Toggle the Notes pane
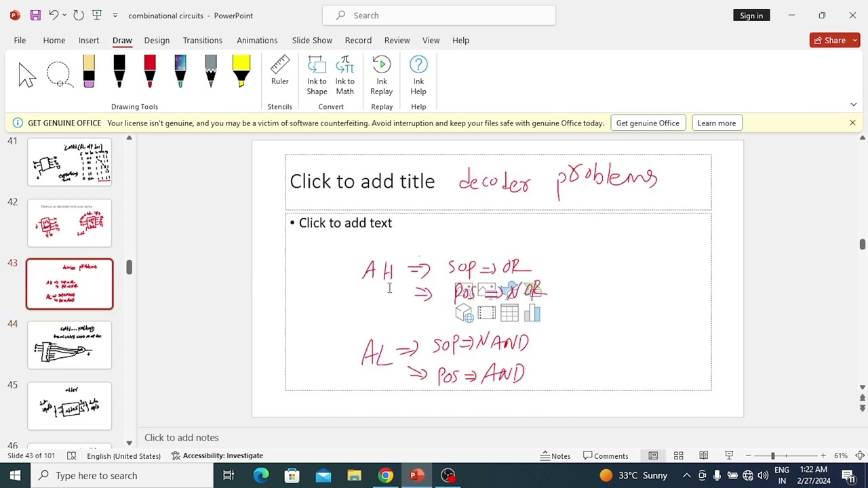Viewport: 868px width, 488px height. coord(555,455)
